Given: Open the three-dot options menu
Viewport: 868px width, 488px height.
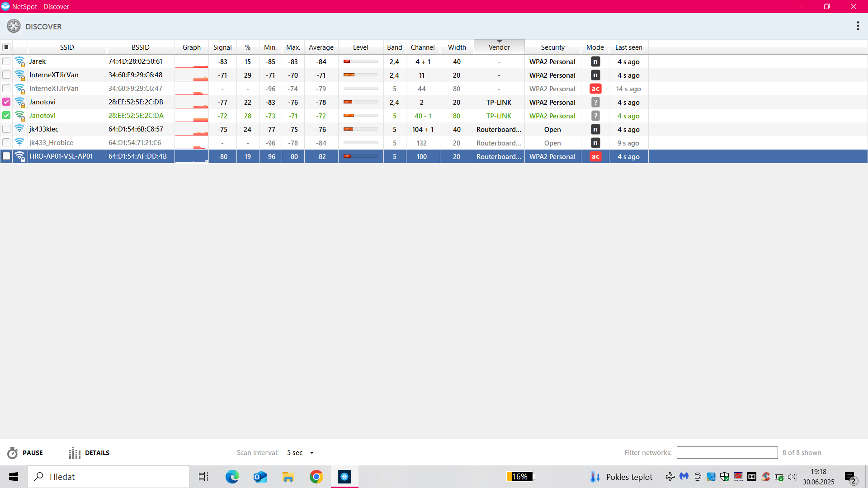Looking at the screenshot, I should pyautogui.click(x=858, y=26).
